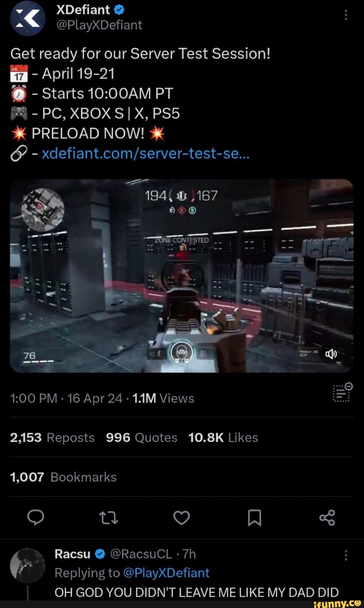View the 2,153 Reposts list
The image size is (364, 608).
point(52,438)
